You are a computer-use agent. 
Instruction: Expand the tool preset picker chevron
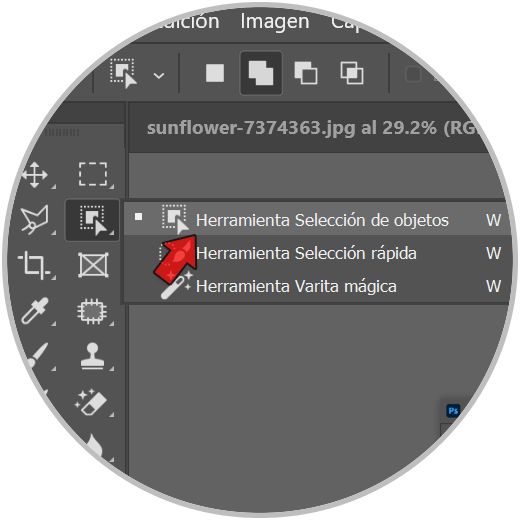point(159,76)
